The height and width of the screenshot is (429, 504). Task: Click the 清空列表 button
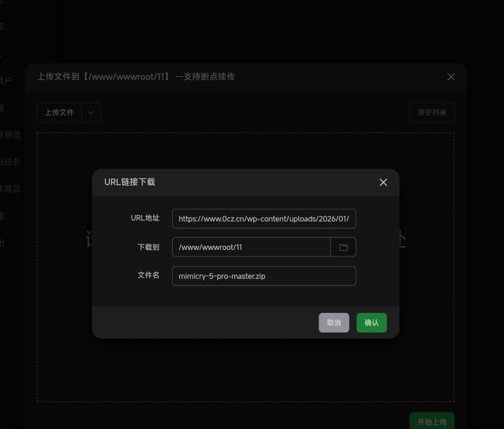click(432, 112)
